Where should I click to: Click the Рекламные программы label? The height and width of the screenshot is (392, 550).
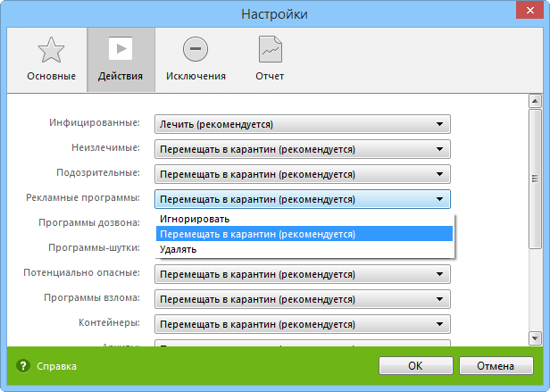[x=83, y=198]
